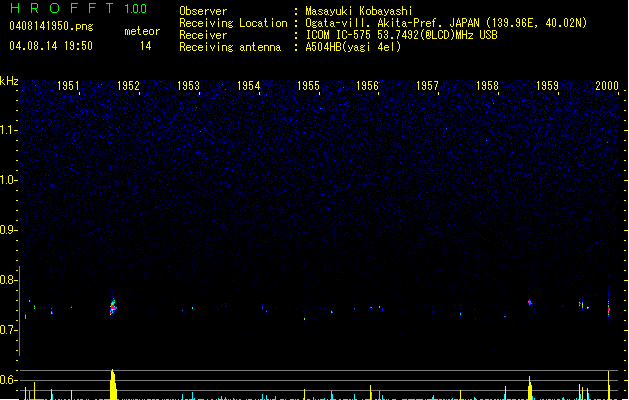Image resolution: width=629 pixels, height=400 pixels.
Task: Click the 1955 time marker
Action: (x=308, y=85)
